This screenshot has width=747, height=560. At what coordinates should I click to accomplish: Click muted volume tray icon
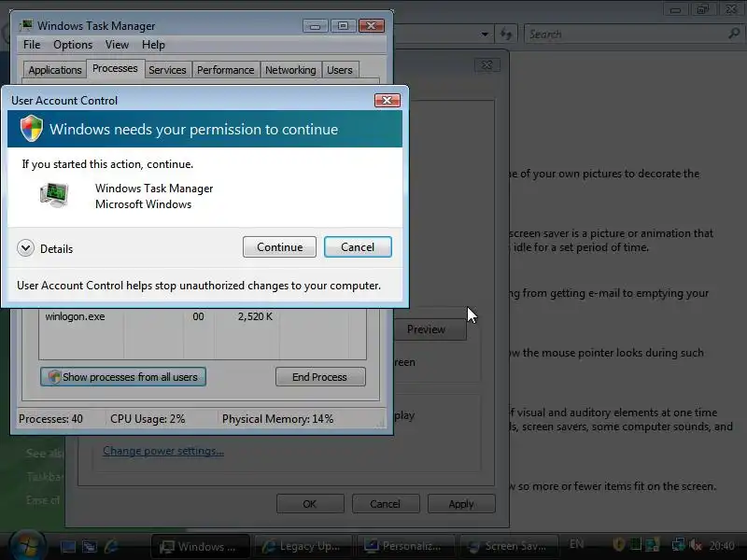click(696, 544)
